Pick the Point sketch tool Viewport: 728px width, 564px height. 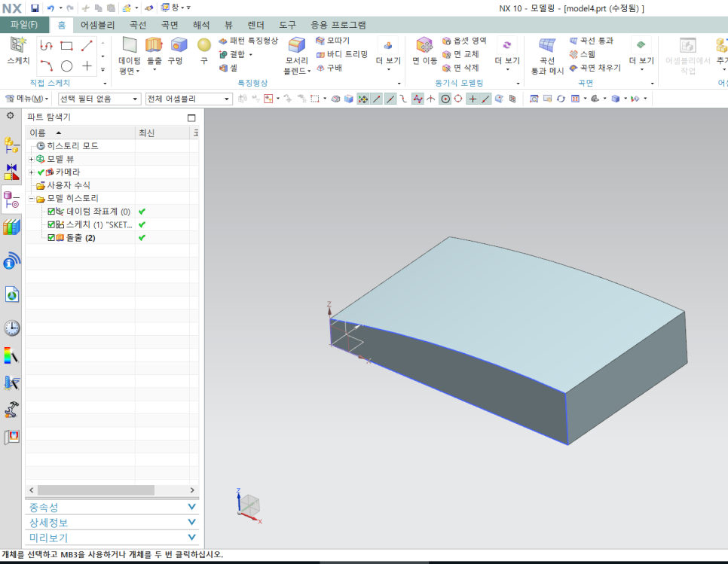point(87,66)
